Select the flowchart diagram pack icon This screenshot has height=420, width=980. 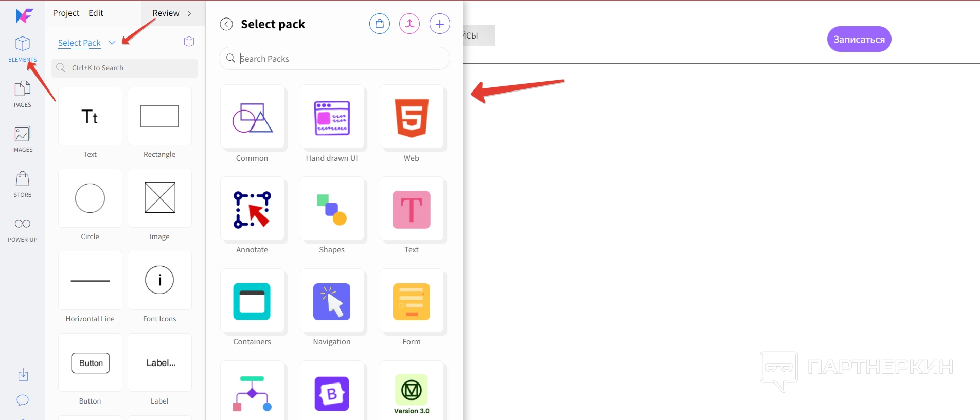point(252,393)
